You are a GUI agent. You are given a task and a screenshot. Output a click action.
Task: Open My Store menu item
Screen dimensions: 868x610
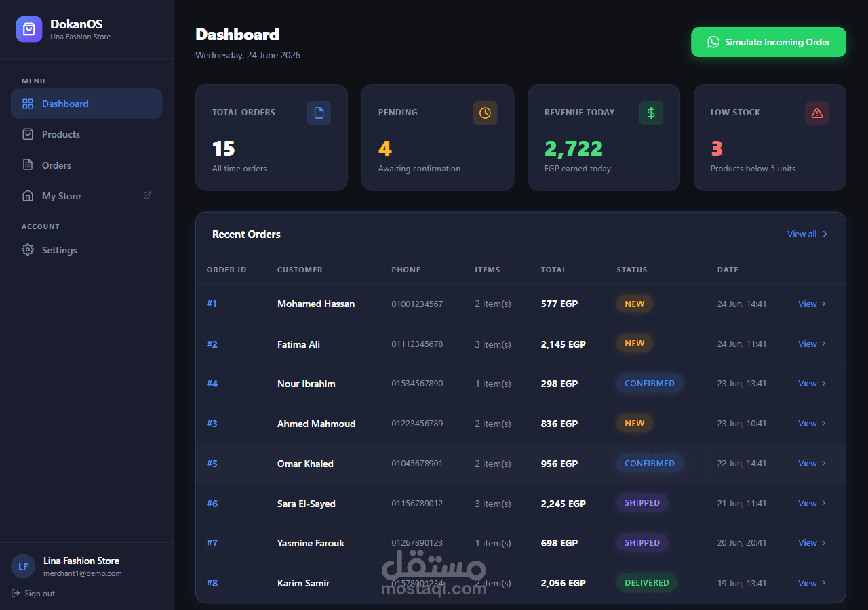(x=87, y=196)
